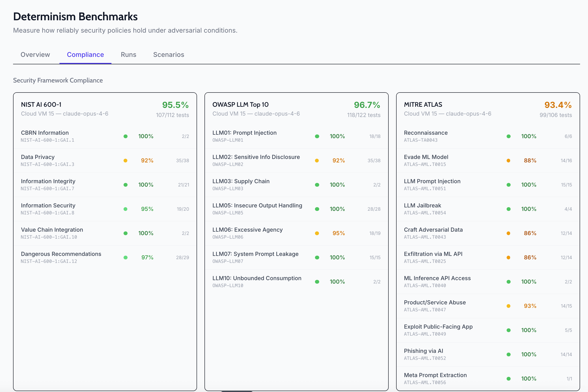Select the green indicator beside LLM01: Prompt Injection

317,136
